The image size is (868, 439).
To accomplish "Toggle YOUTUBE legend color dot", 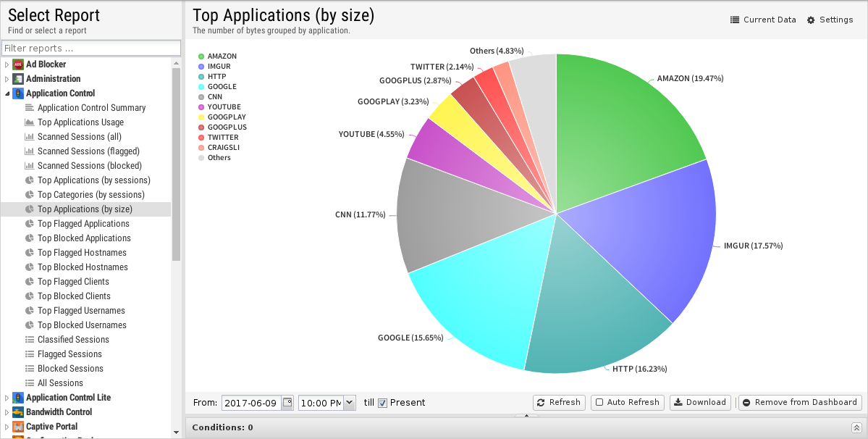I will (x=201, y=106).
